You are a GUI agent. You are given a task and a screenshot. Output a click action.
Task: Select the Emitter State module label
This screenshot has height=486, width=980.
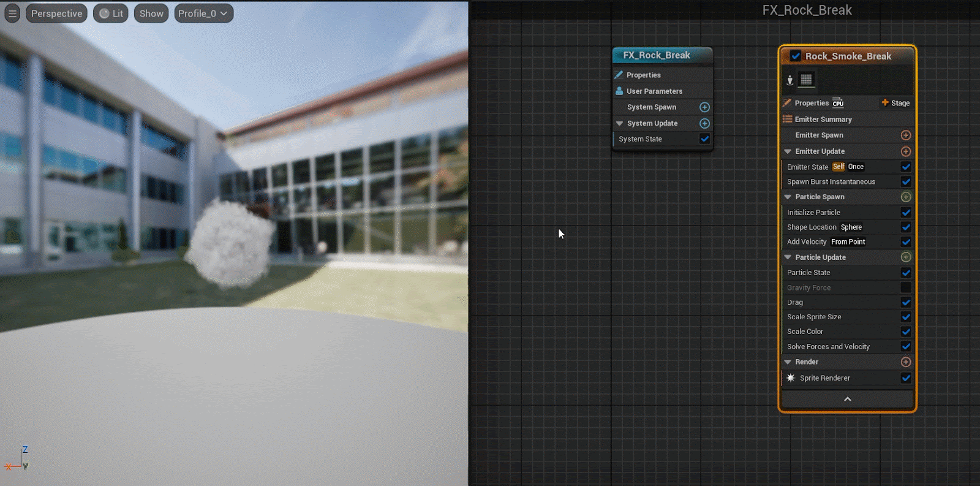tap(807, 167)
